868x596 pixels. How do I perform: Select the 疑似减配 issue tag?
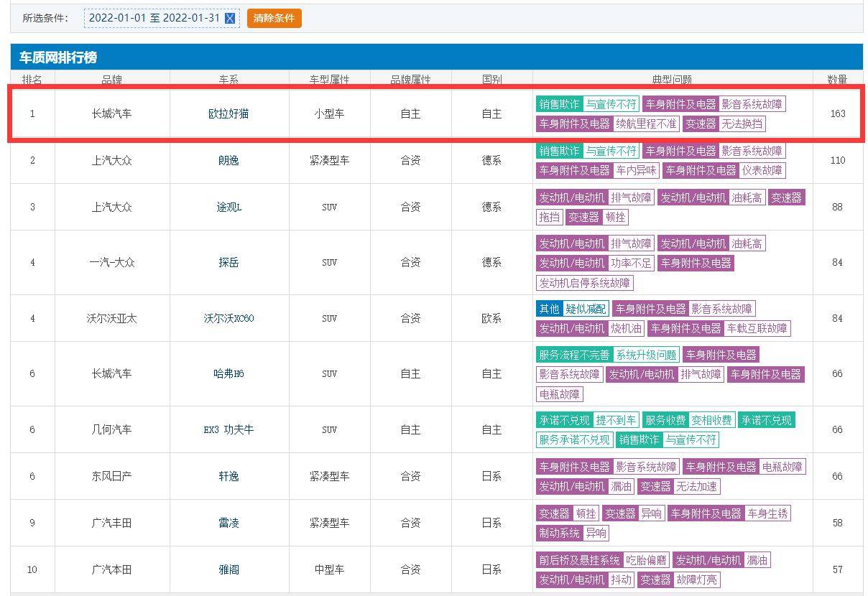(x=586, y=309)
